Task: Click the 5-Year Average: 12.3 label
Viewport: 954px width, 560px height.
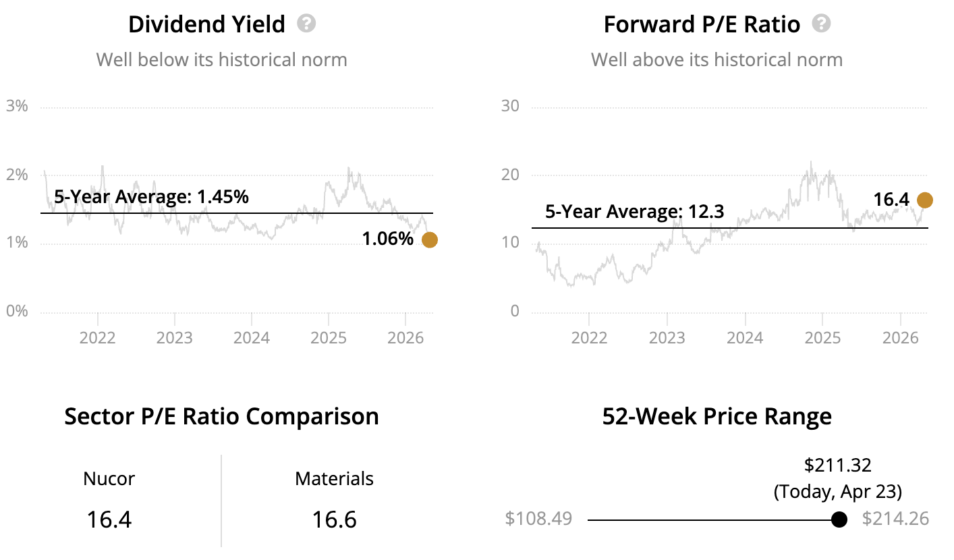Action: 634,213
